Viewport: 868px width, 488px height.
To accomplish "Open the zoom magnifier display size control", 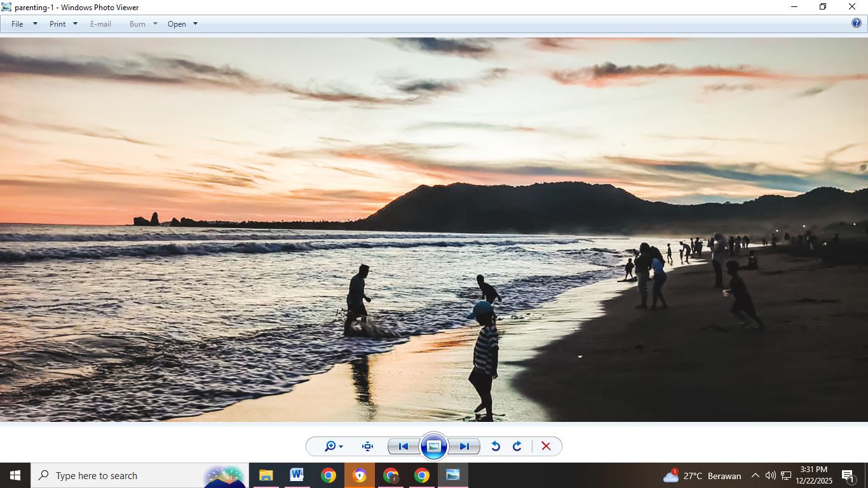I will click(334, 446).
